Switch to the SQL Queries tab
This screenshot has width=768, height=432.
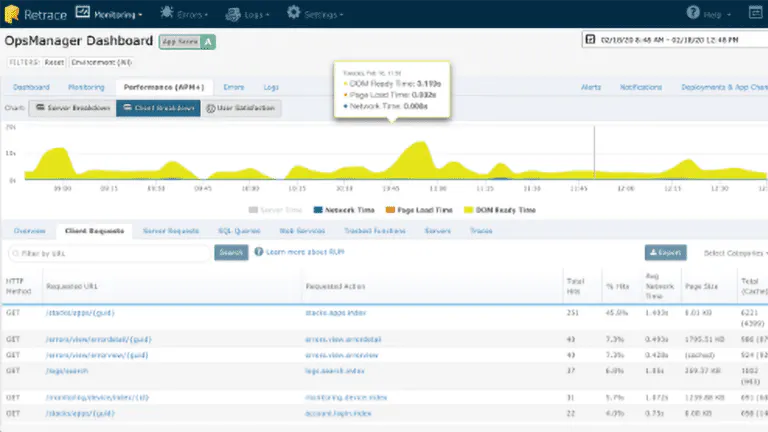[x=239, y=231]
